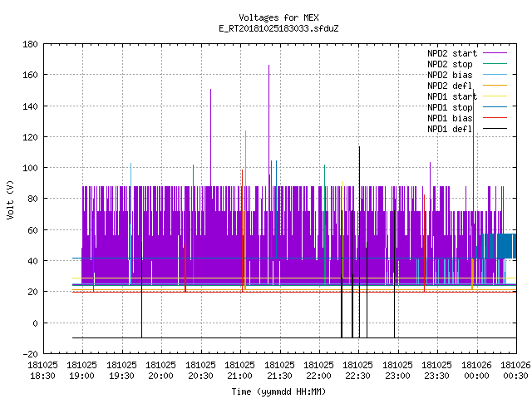Select the filename E_RT20181025183033.sfduZ subtitle
This screenshot has height=399, width=532.
[278, 28]
